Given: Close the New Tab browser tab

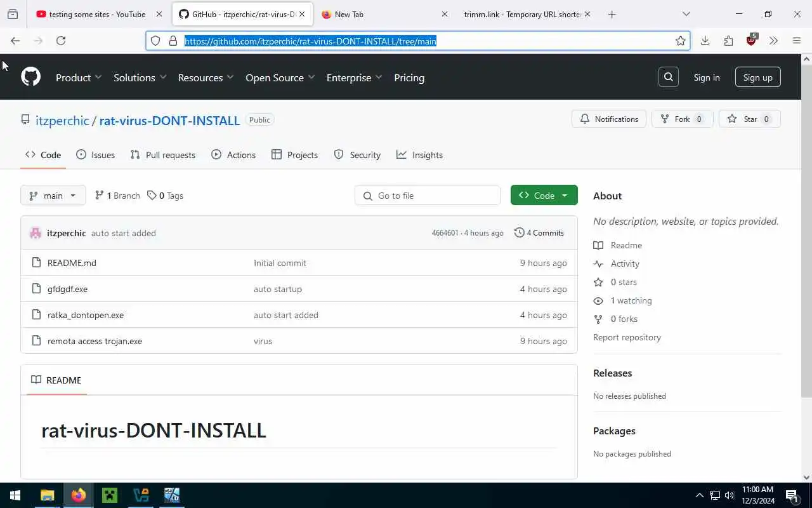Looking at the screenshot, I should pyautogui.click(x=444, y=14).
